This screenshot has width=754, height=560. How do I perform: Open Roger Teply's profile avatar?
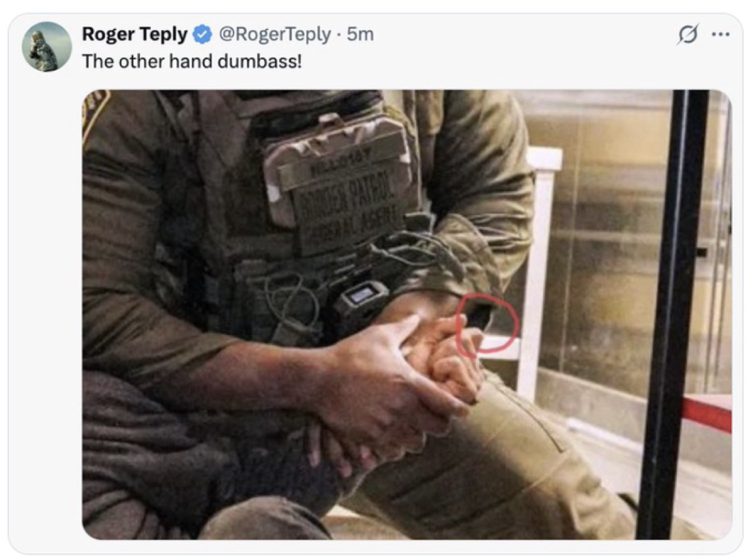coord(47,46)
